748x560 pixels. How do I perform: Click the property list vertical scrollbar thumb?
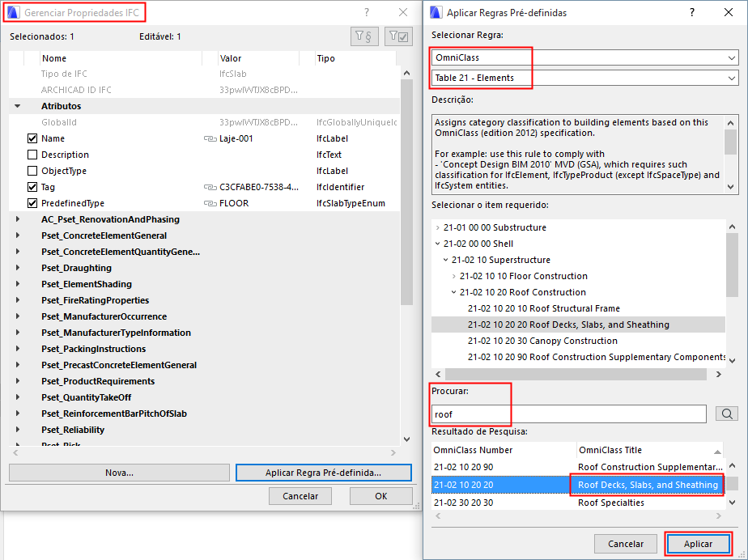pyautogui.click(x=406, y=193)
